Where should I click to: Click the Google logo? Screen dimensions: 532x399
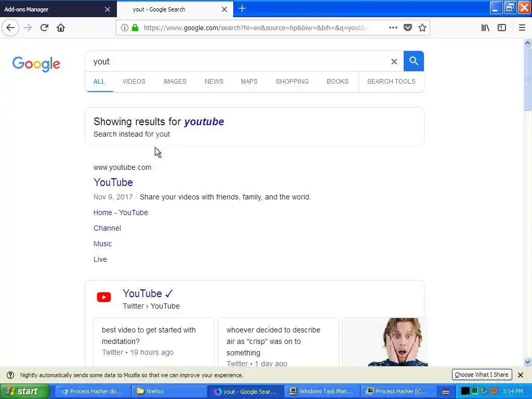pyautogui.click(x=36, y=64)
